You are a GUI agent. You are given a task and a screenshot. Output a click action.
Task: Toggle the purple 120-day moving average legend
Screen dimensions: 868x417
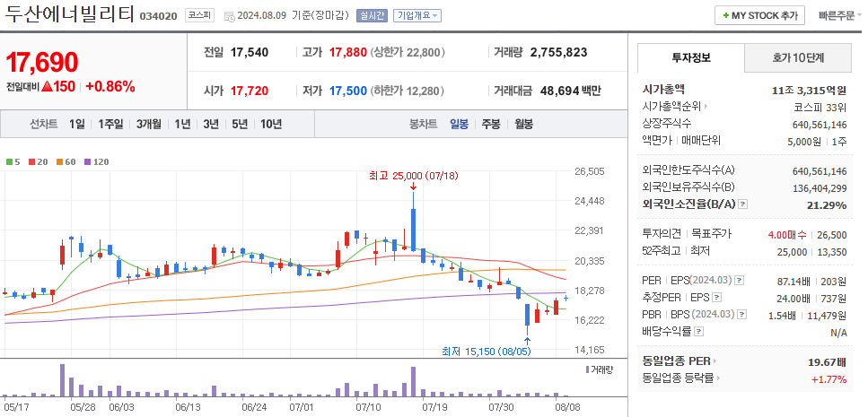point(96,162)
